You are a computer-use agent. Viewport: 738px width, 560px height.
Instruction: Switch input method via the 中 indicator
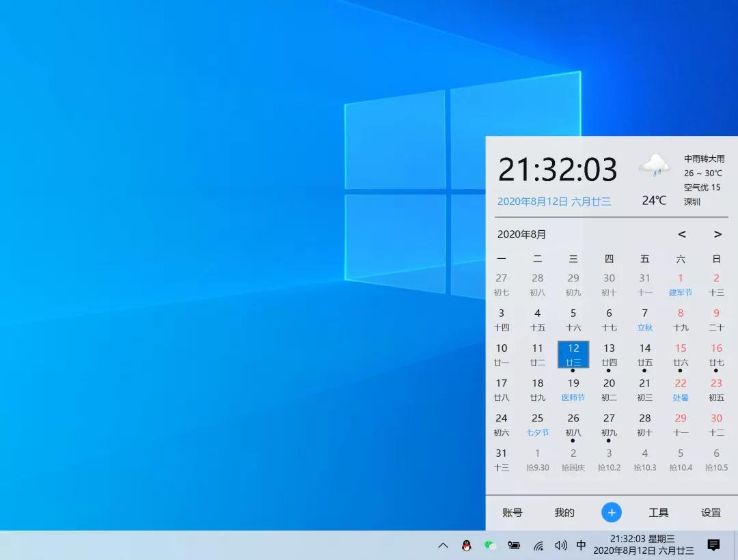click(581, 546)
